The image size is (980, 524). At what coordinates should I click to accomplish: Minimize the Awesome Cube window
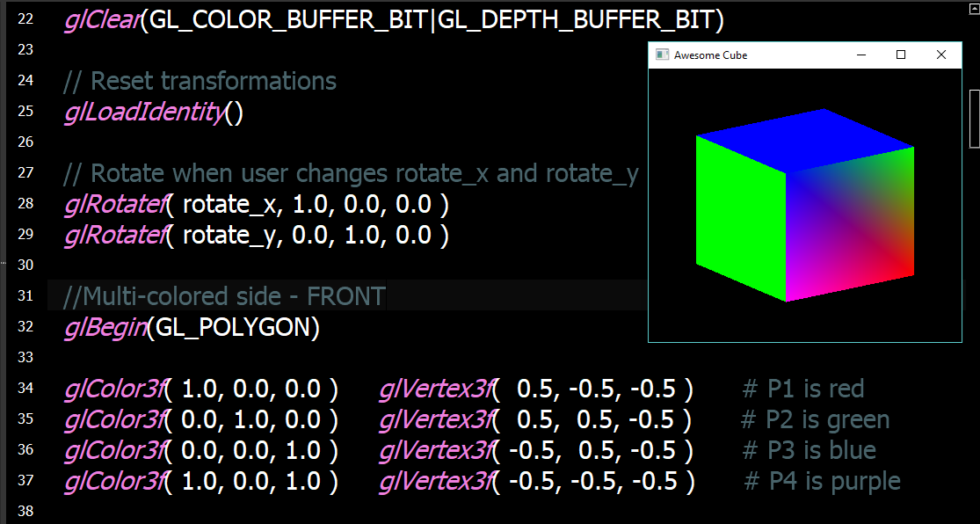click(x=861, y=55)
